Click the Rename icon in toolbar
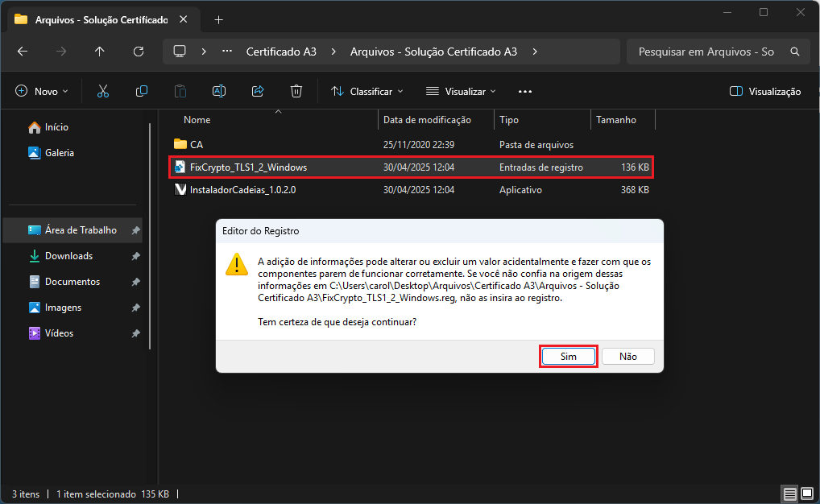The image size is (820, 504). 219,92
